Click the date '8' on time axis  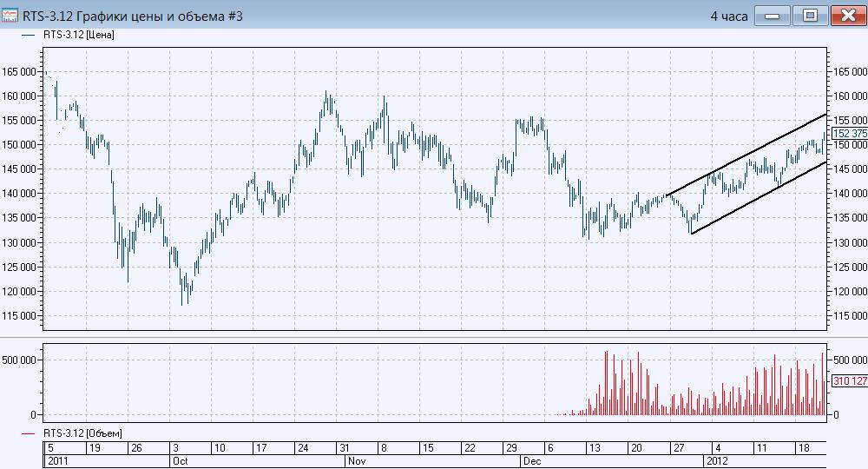384,448
